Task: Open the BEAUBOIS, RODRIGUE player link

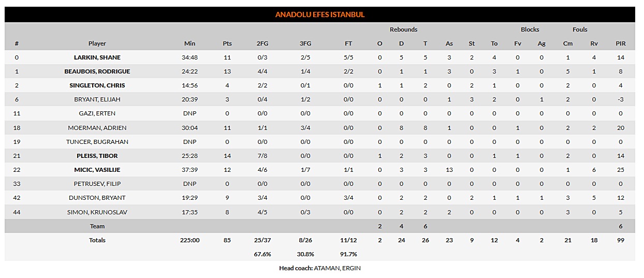Action: 97,71
